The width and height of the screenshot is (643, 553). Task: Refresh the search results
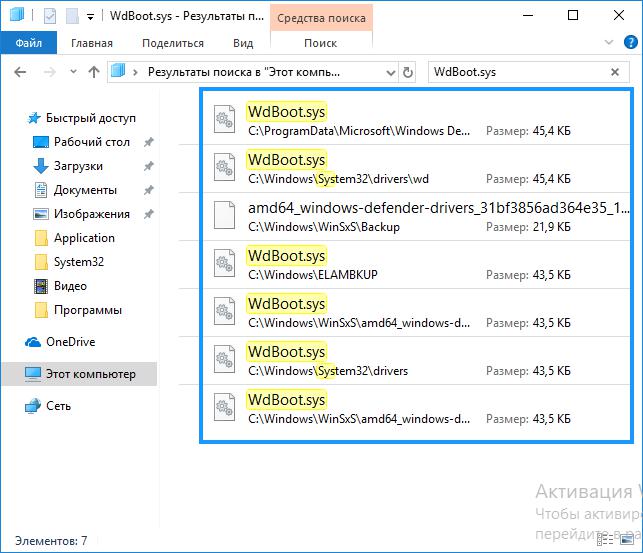[x=408, y=73]
